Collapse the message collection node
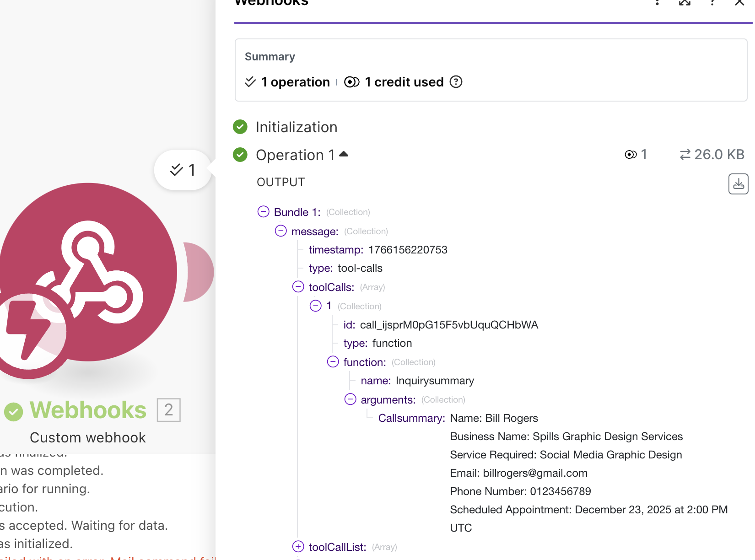 pos(281,231)
